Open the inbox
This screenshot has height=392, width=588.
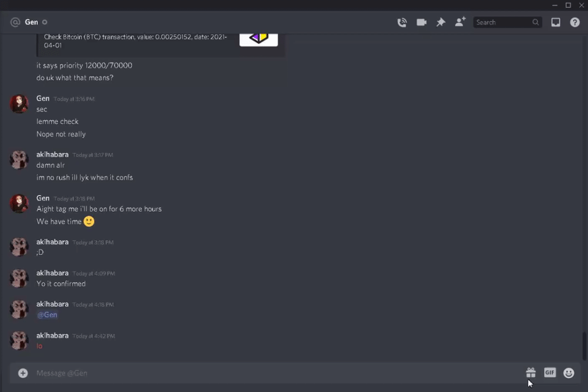556,22
